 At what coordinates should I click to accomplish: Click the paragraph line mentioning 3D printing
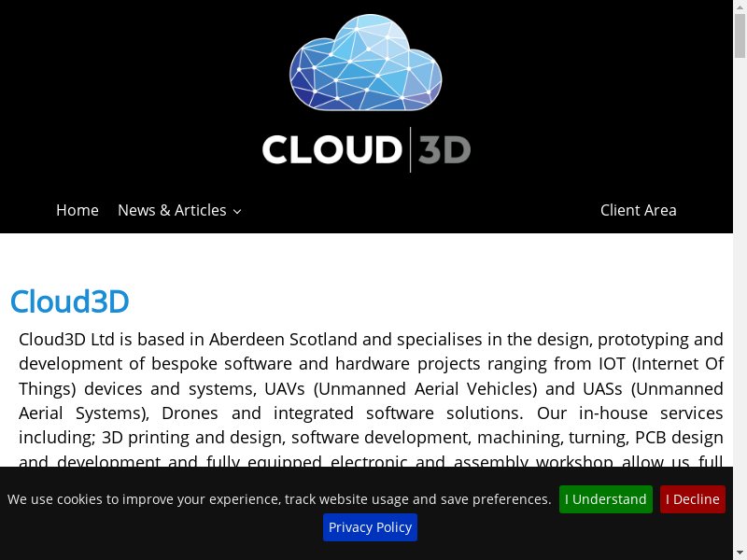[371, 437]
